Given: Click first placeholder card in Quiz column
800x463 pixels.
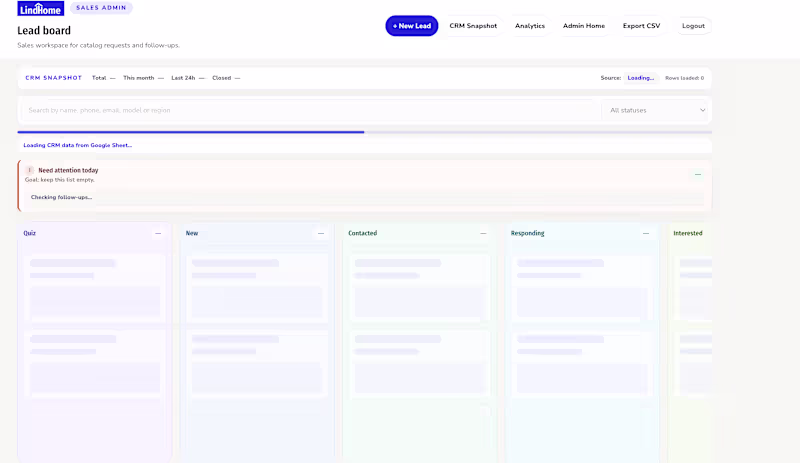Looking at the screenshot, I should (94, 288).
